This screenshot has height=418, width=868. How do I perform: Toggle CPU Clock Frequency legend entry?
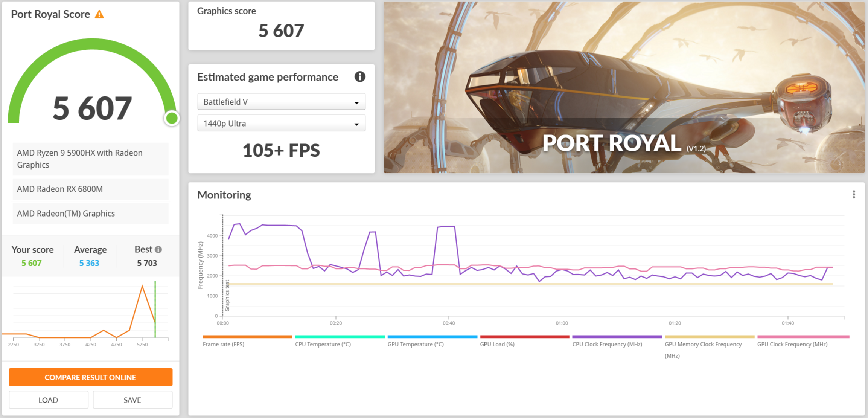click(607, 344)
